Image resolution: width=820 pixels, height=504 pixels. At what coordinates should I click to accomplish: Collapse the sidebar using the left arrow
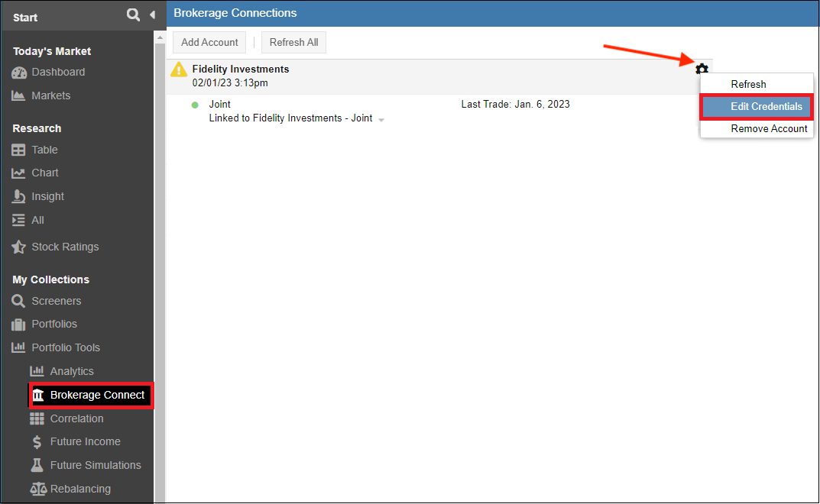click(x=152, y=15)
